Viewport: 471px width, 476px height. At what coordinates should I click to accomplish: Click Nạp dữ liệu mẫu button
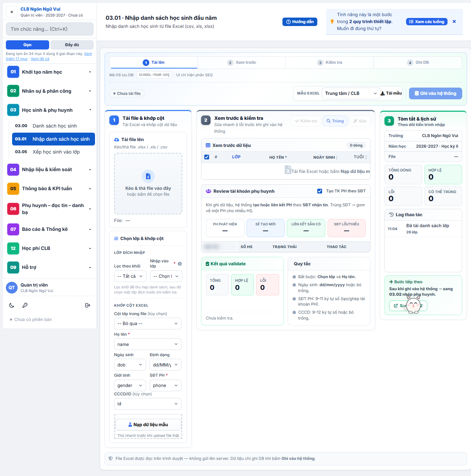148,425
